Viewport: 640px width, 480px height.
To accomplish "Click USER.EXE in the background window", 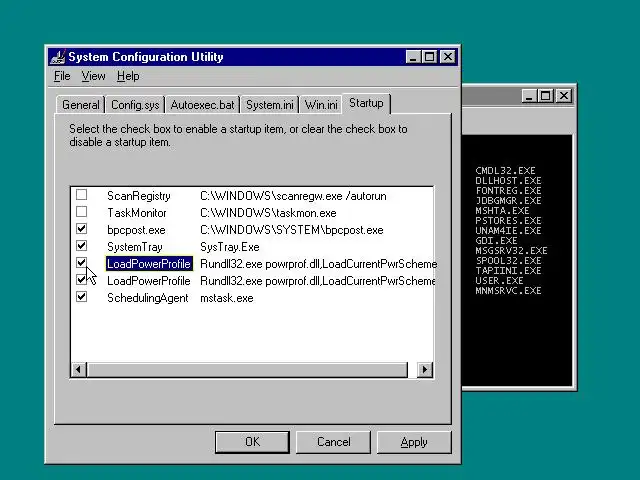I will tap(499, 280).
